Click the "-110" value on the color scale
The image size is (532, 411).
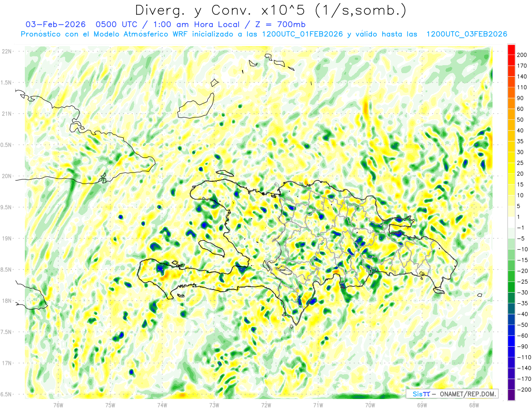(x=525, y=357)
